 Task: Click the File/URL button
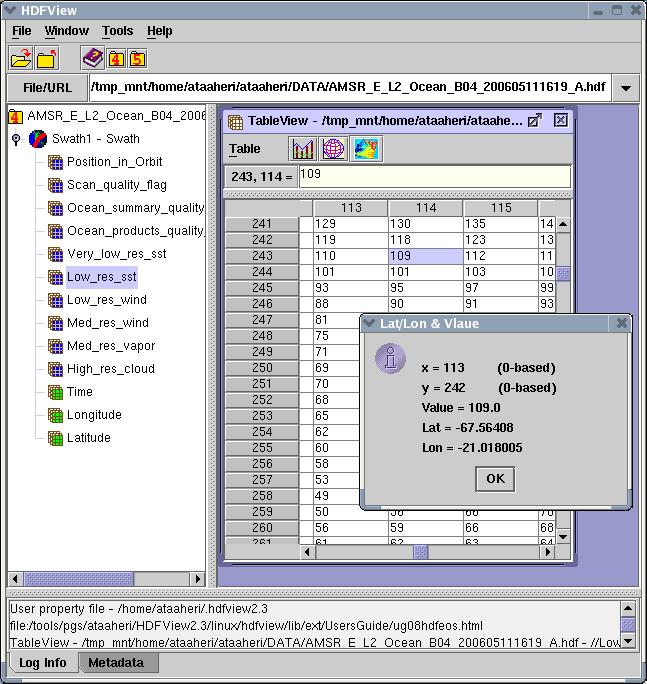pos(47,88)
